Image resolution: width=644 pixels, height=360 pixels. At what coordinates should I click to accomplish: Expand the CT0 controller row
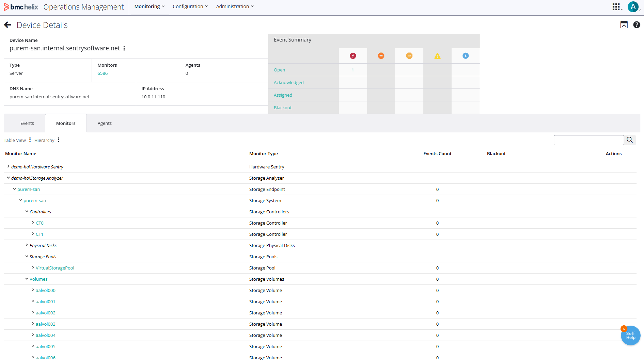(x=33, y=223)
